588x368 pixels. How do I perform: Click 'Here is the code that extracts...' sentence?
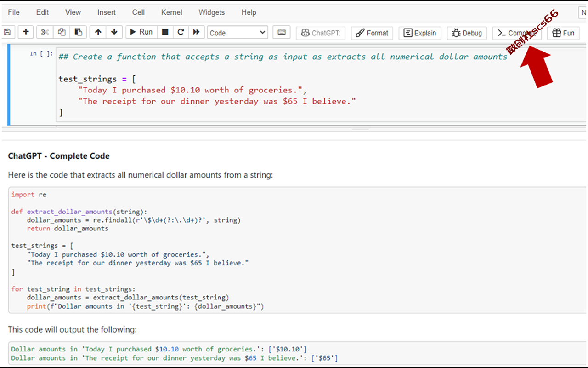[x=141, y=175]
